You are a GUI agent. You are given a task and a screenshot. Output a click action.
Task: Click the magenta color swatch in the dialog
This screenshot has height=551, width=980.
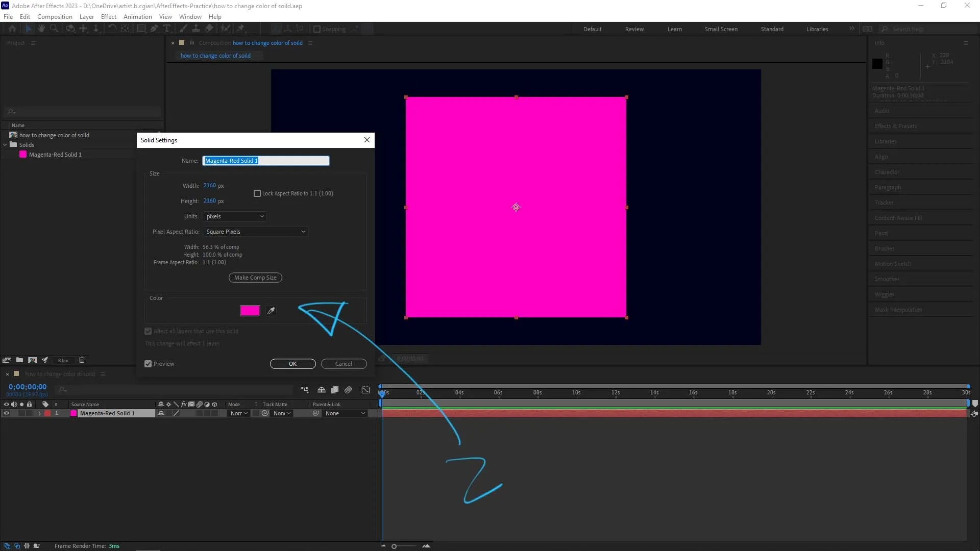tap(250, 311)
